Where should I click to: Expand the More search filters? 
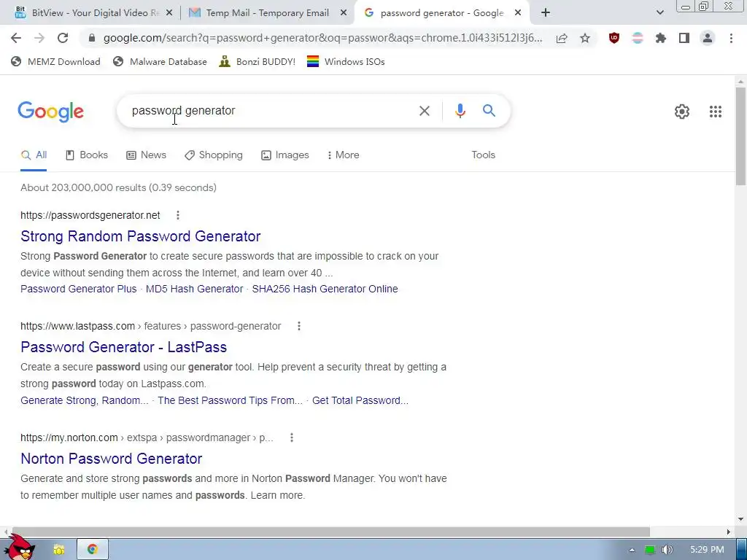point(343,155)
